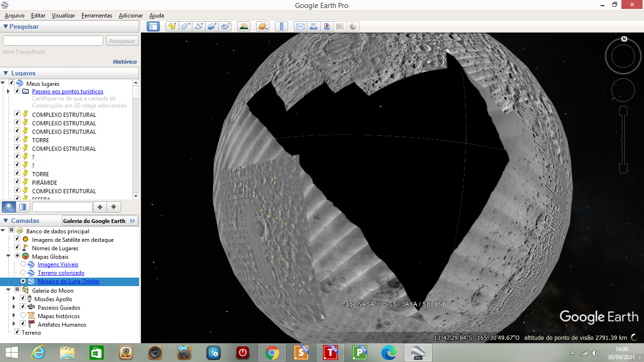Viewport: 644px width, 362px height.
Task: Open the Windows Start menu
Action: 11,353
